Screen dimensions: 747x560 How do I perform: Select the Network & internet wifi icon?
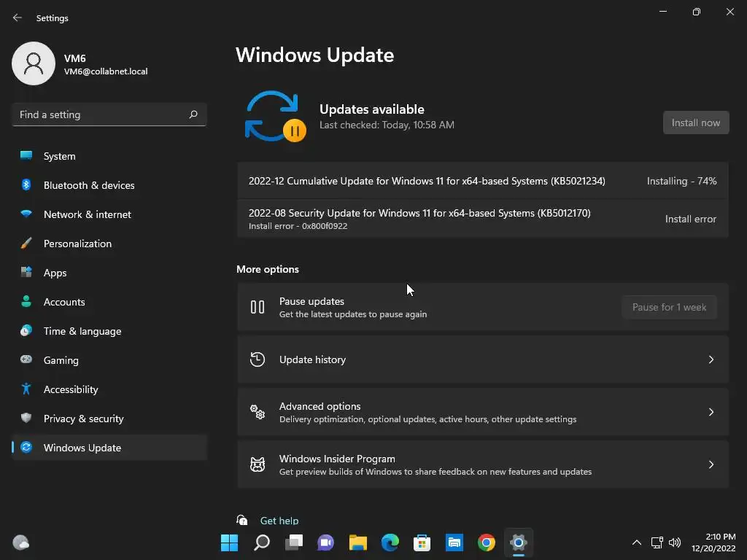coord(26,214)
